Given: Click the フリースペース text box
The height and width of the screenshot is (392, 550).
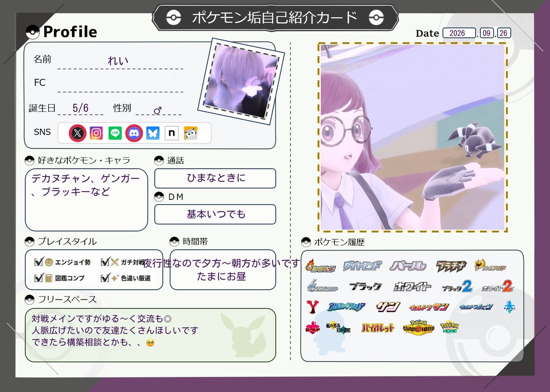Looking at the screenshot, I should [150, 335].
